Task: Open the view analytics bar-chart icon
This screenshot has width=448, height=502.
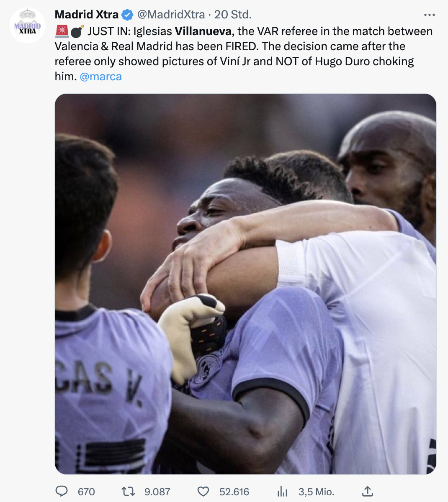Action: pyautogui.click(x=283, y=492)
